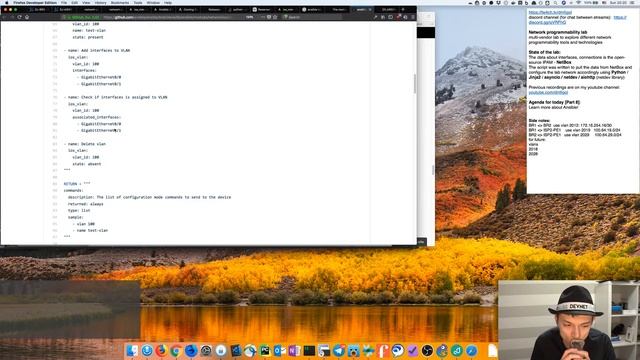Reset the page zoom percentage indicator
640x360 pixels.
tap(249, 17)
